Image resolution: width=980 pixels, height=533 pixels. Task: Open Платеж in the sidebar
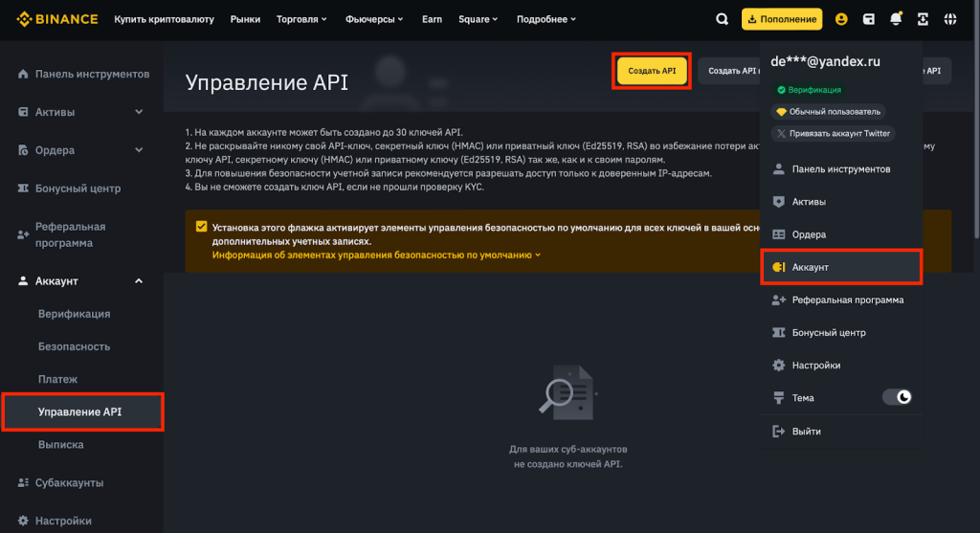coord(57,379)
